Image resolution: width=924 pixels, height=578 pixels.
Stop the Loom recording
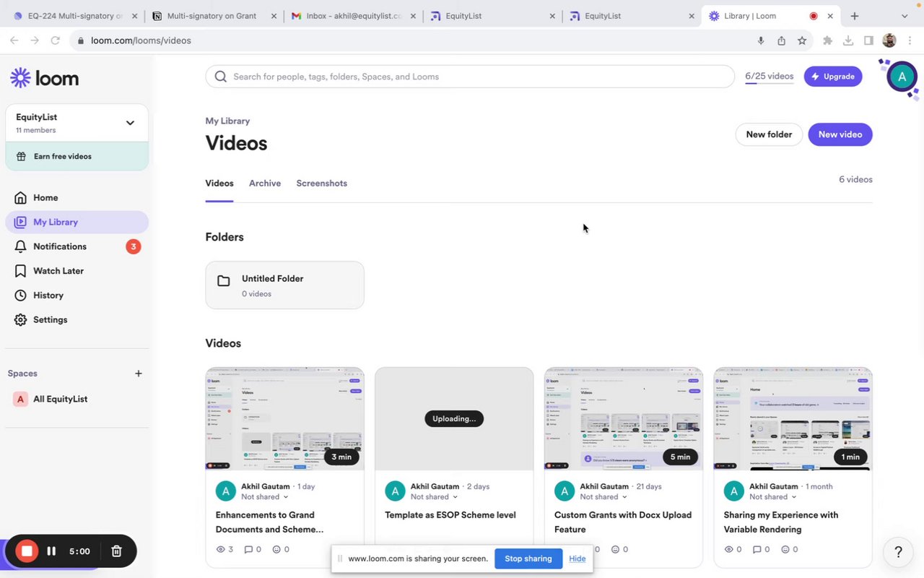(27, 551)
